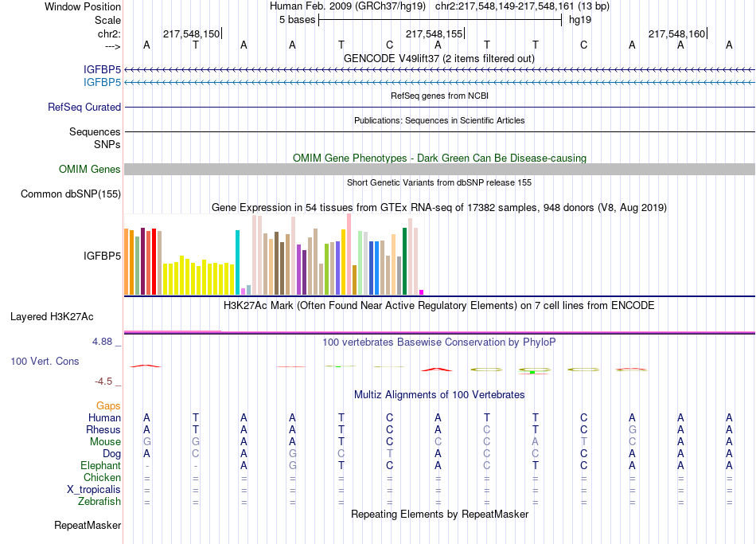
Task: Click the SNPs track label
Action: (107, 144)
